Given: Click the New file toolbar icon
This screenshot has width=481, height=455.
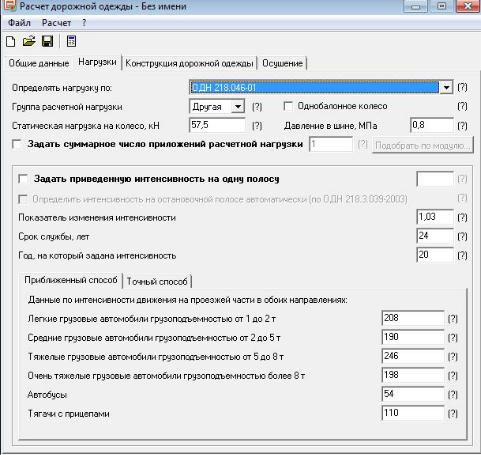Looking at the screenshot, I should [x=11, y=42].
